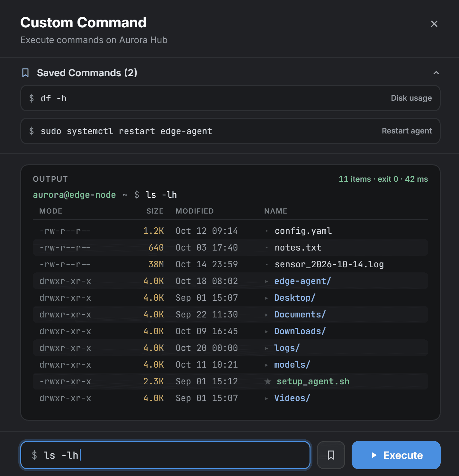Screen dimensions: 459x476
Task: Close the Custom Command dialog
Action: point(434,24)
